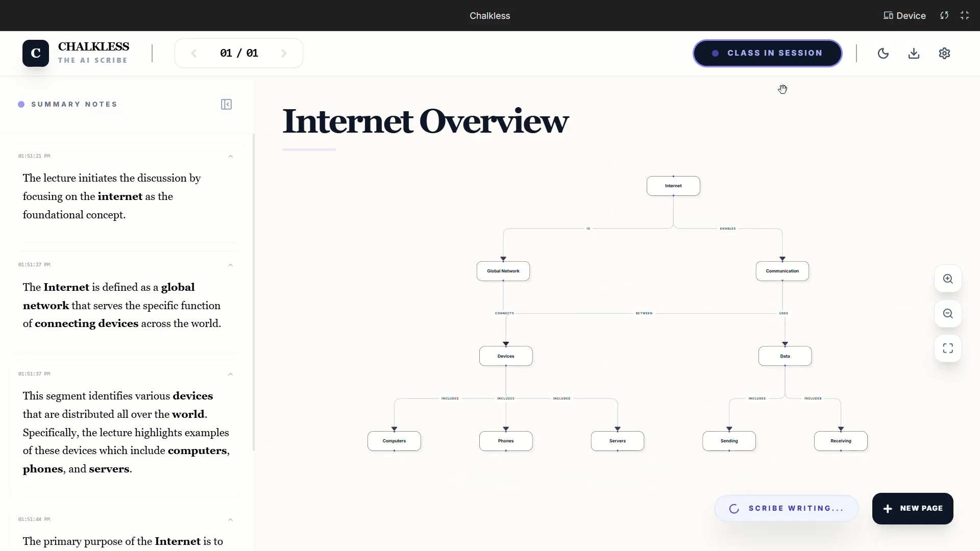Viewport: 980px width, 551px height.
Task: Zoom in on the diagram
Action: [948, 279]
